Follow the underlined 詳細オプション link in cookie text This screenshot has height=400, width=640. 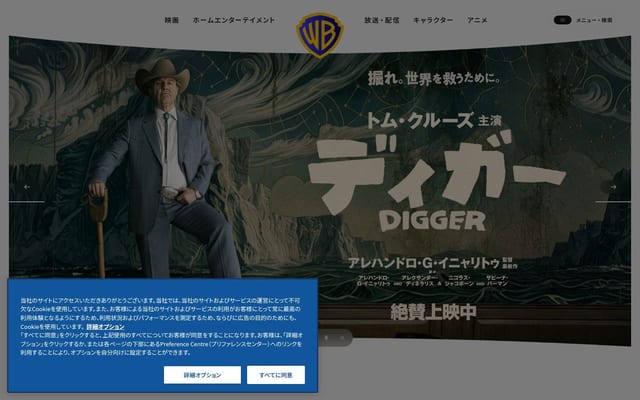pyautogui.click(x=105, y=327)
